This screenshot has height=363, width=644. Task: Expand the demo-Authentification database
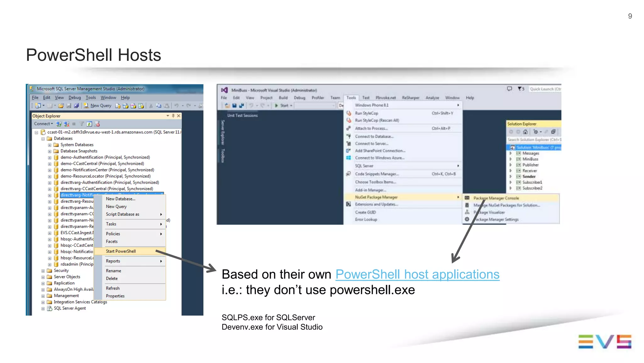coord(50,158)
